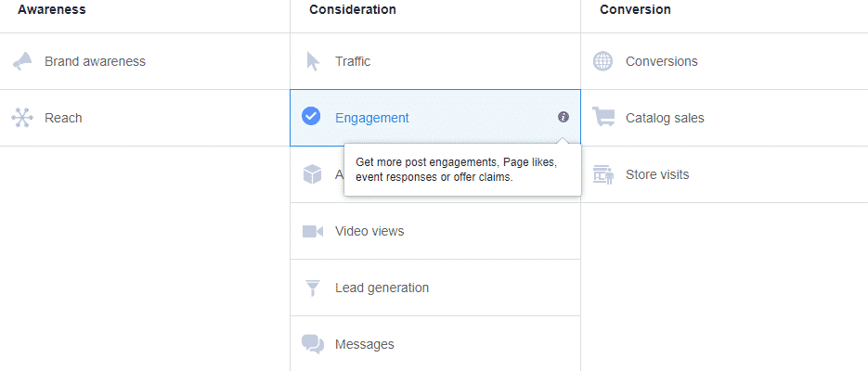Pick the Messages objective
The image size is (868, 371).
coord(365,344)
